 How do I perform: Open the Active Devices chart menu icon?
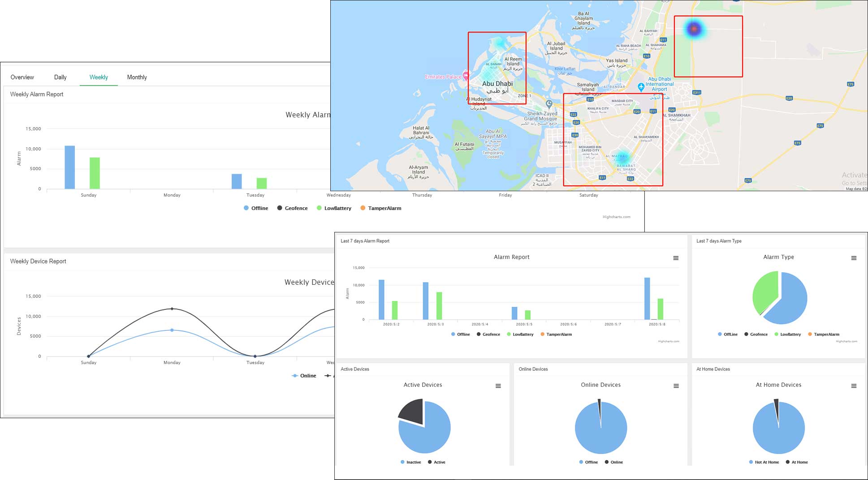(x=498, y=386)
